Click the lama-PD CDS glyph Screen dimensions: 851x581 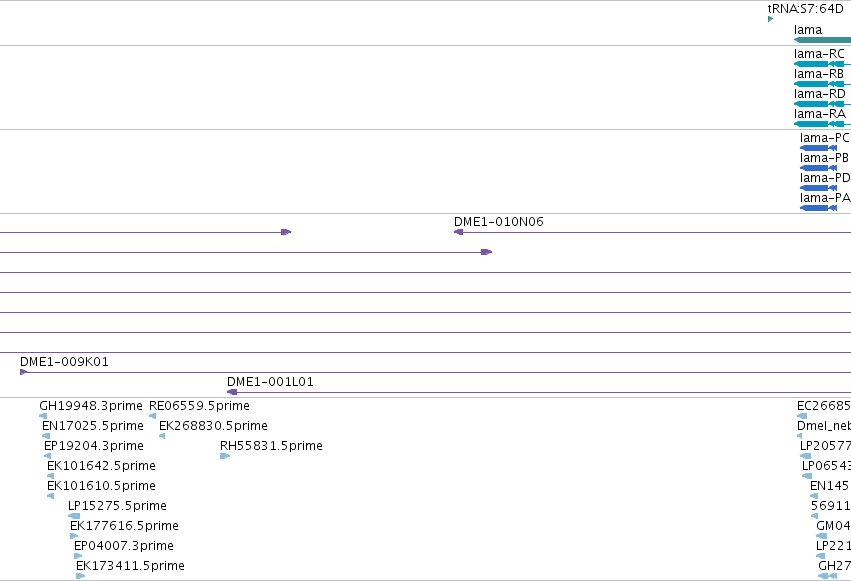pos(818,188)
